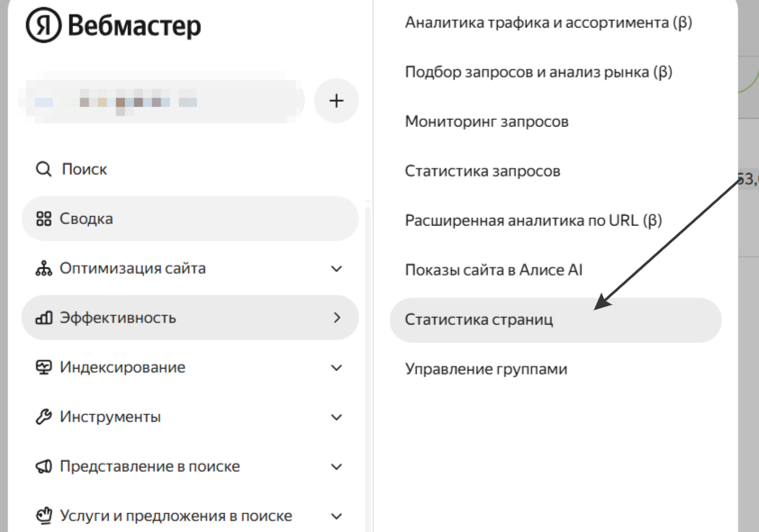Image resolution: width=759 pixels, height=532 pixels.
Task: Click the Вебмастер title text
Action: point(134,26)
